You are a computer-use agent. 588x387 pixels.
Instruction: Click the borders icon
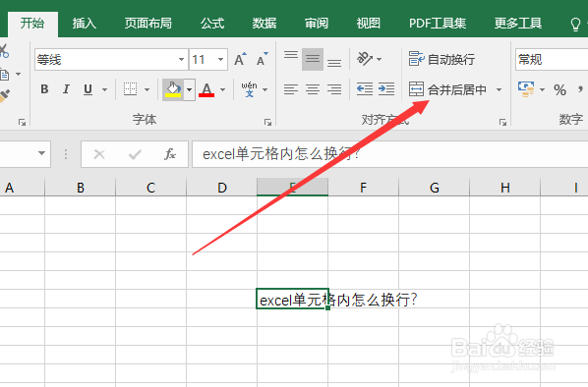pos(130,89)
